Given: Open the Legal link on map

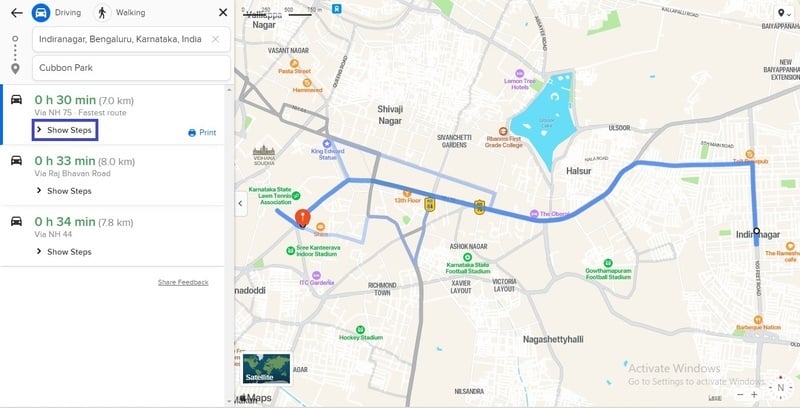Looking at the screenshot, I should [x=715, y=398].
